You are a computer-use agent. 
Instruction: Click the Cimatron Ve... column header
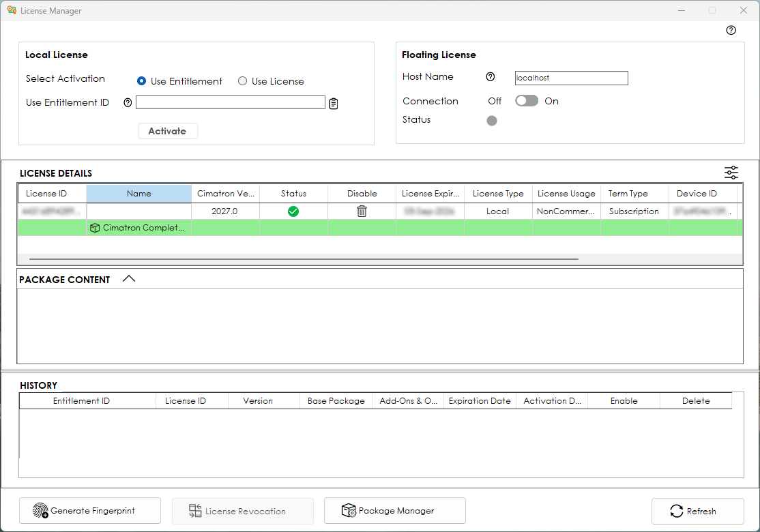click(x=225, y=193)
